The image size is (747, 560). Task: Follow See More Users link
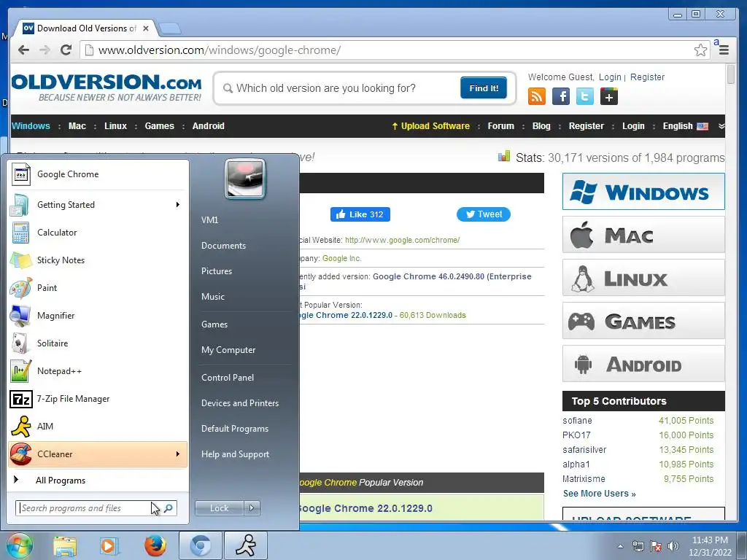pos(600,494)
